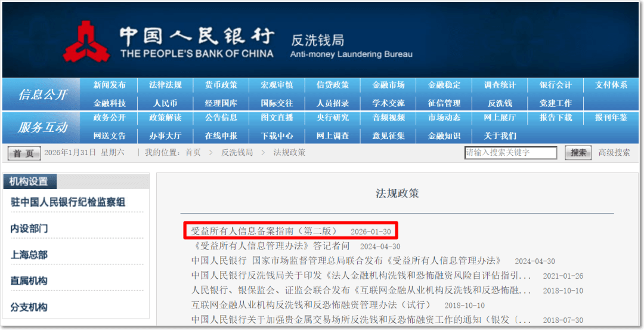Open 支付体系 menu item

click(611, 85)
